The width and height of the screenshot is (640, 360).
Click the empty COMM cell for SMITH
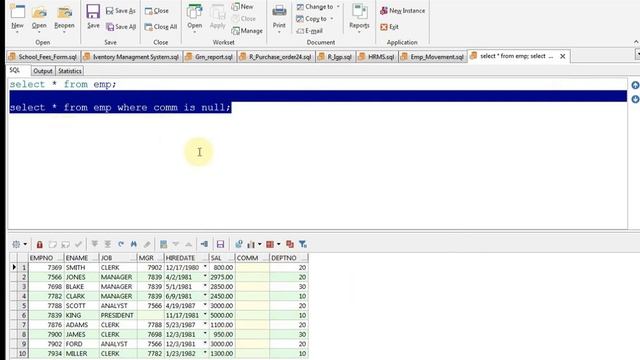[x=252, y=267]
